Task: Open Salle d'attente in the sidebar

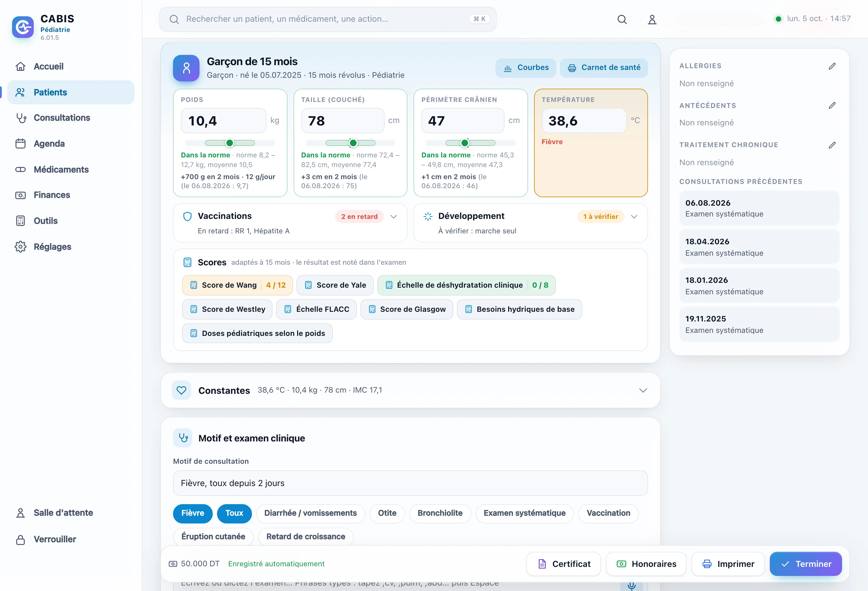Action: [x=71, y=513]
